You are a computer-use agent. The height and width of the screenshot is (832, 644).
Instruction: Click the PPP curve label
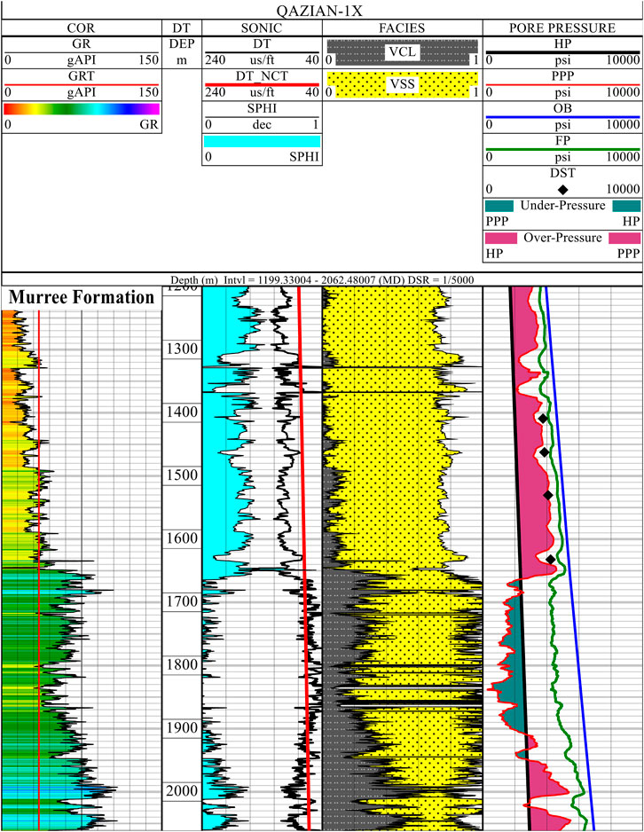562,76
